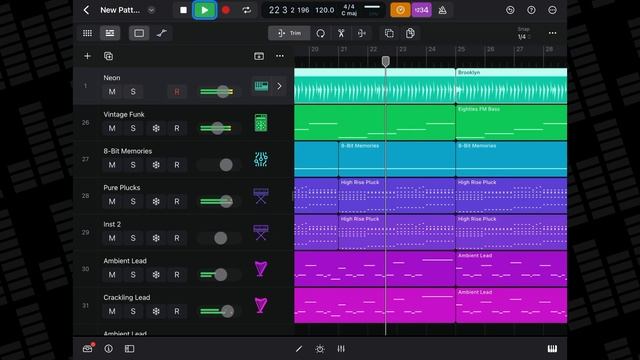The width and height of the screenshot is (640, 360).
Task: Open the Crackling Lead harp icon
Action: pyautogui.click(x=261, y=305)
